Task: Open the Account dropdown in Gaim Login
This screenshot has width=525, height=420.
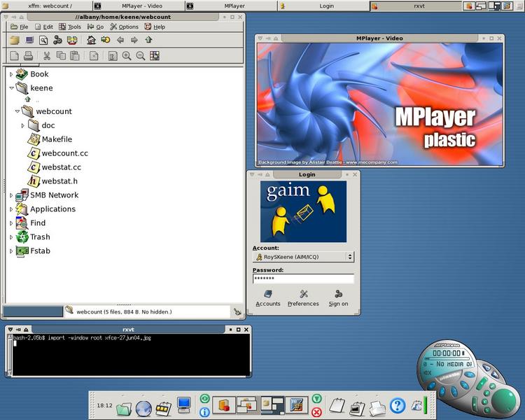Action: click(x=303, y=257)
